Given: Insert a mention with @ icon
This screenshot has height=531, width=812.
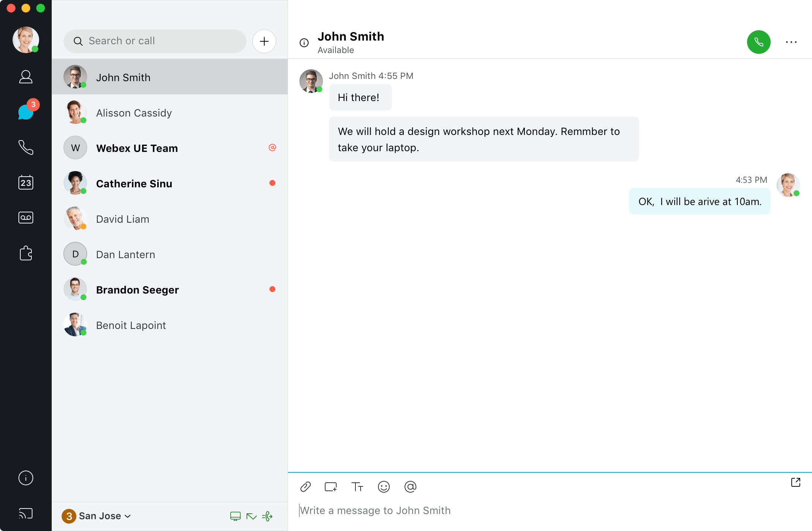Looking at the screenshot, I should [410, 487].
